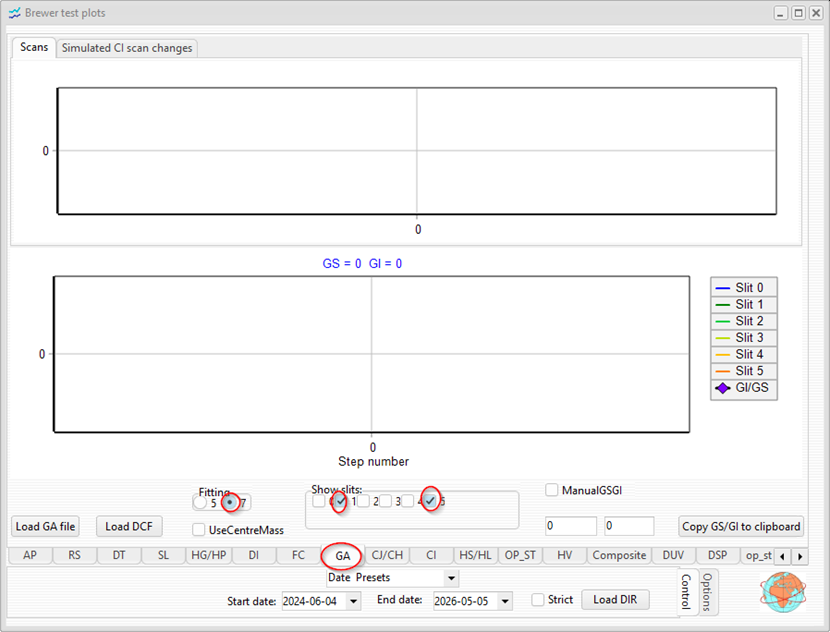The height and width of the screenshot is (632, 830).
Task: Select the DI test tab
Action: coord(254,555)
